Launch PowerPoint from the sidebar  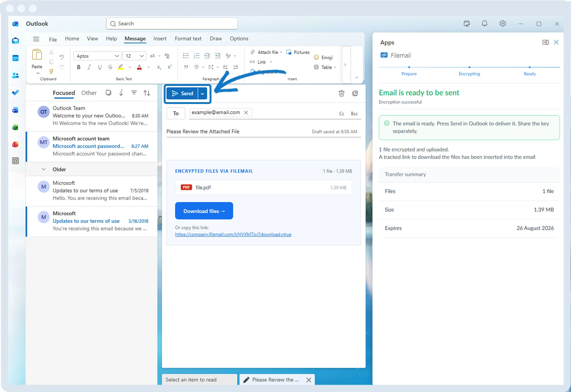(15, 145)
